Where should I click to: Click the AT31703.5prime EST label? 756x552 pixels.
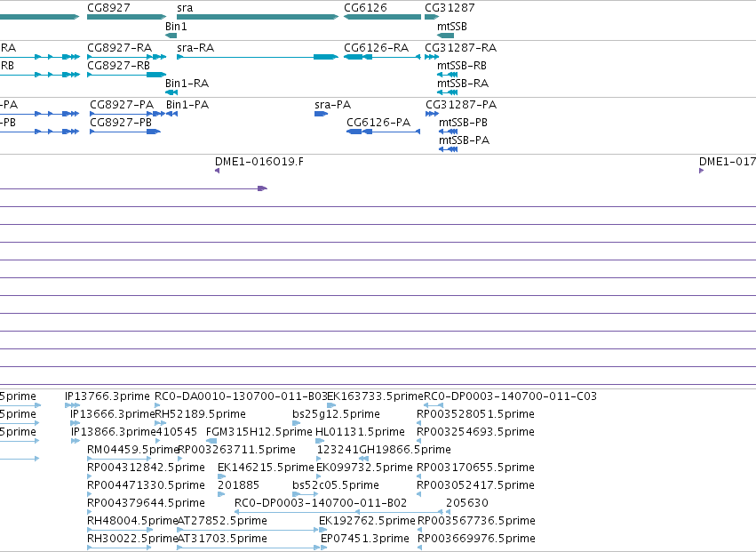click(x=222, y=538)
